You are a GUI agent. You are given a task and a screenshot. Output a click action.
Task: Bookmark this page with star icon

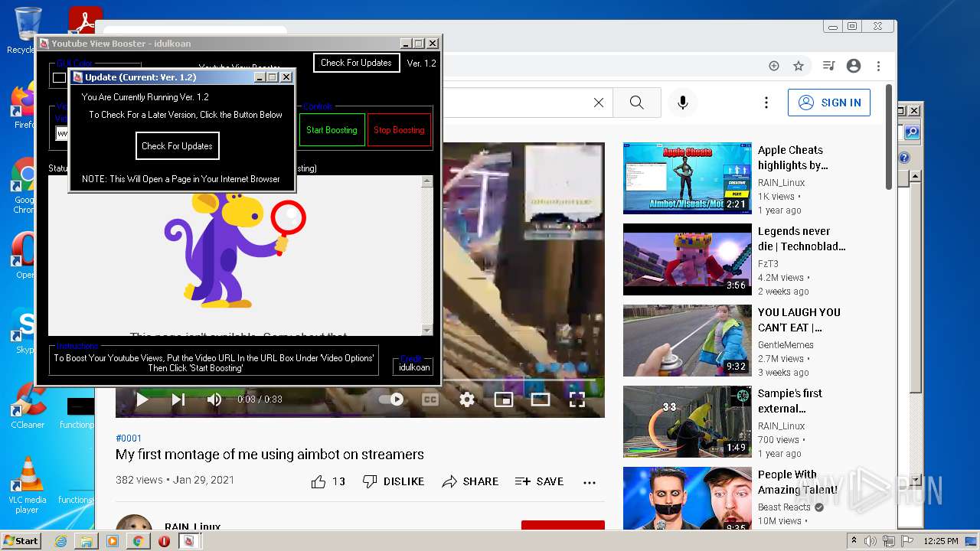799,67
